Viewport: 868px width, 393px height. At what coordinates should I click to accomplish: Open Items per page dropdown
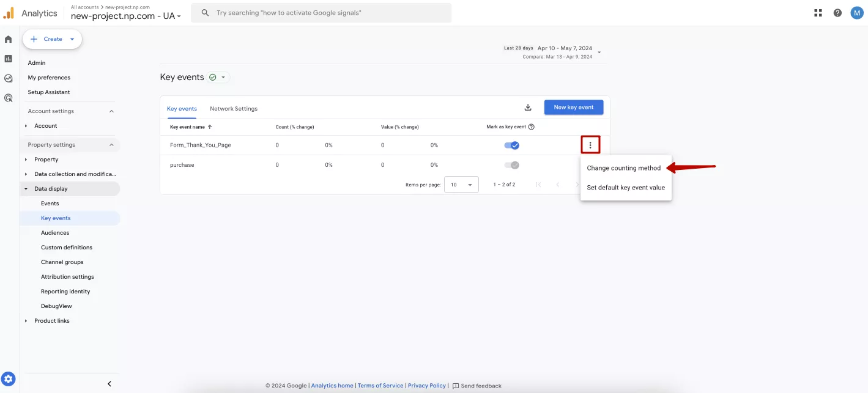pyautogui.click(x=461, y=185)
